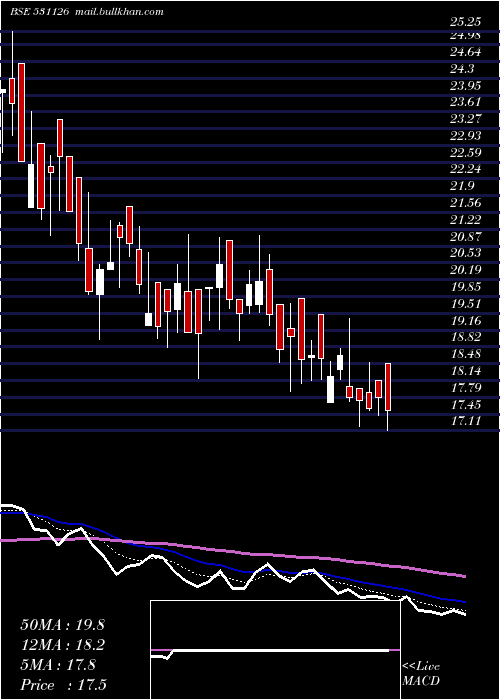Image resolution: width=500 pixels, height=700 pixels.
Task: Click the BSE 531126 chart title
Action: [x=39, y=12]
